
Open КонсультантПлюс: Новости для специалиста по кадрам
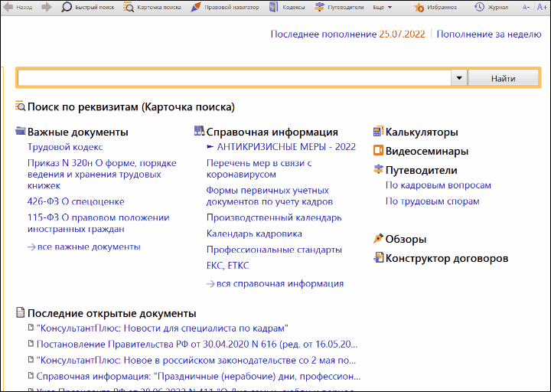click(x=162, y=328)
